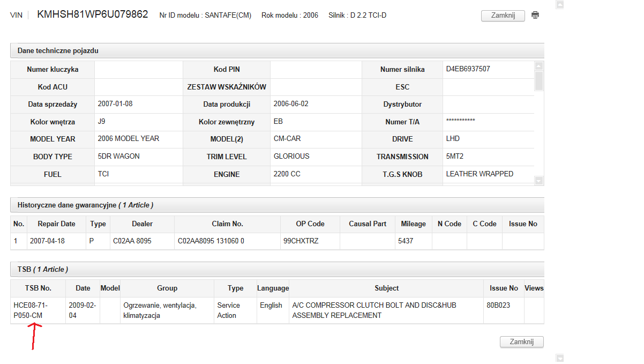Click the technical data panel scroll down arrow
Image resolution: width=644 pixels, height=364 pixels.
click(539, 181)
